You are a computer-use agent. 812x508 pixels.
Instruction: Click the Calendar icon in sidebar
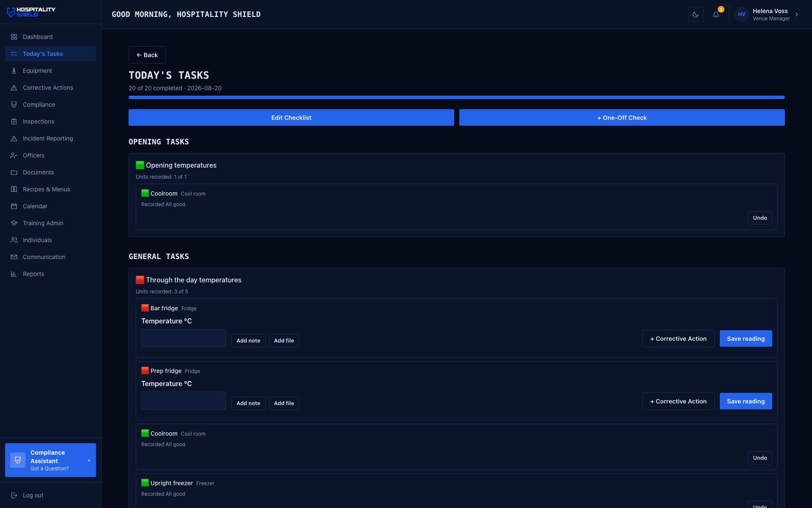(x=14, y=206)
